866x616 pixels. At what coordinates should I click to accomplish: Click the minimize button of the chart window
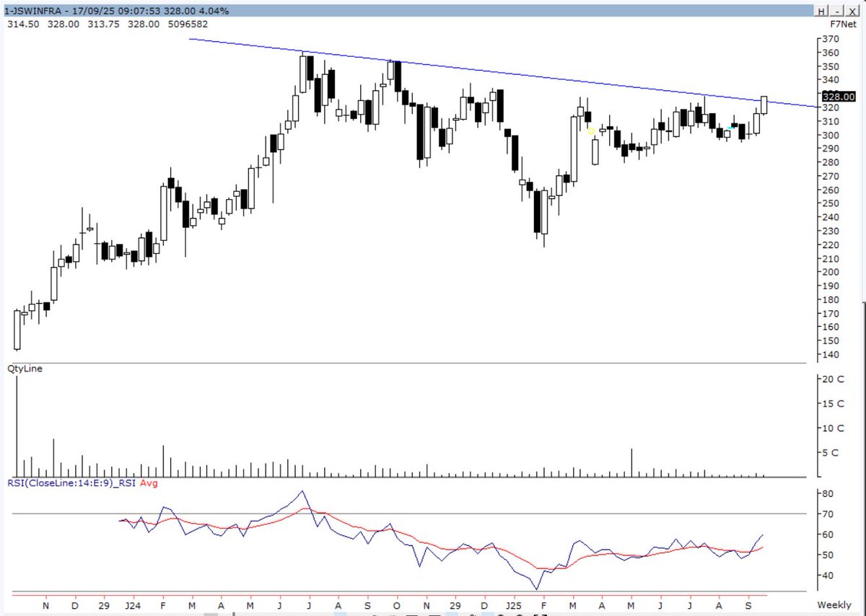coord(838,10)
